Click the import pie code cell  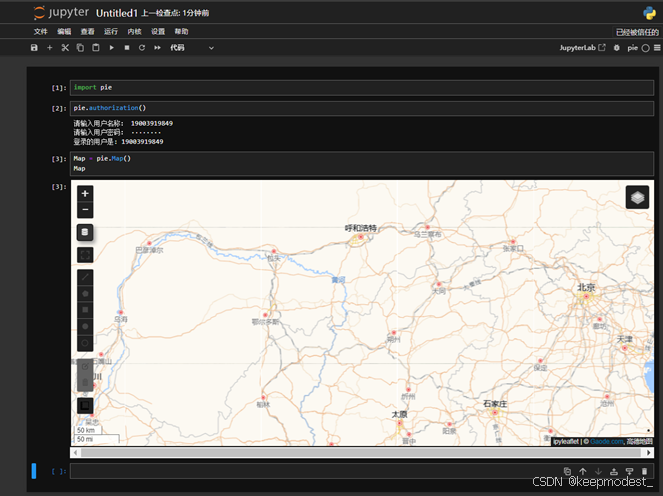pos(362,88)
